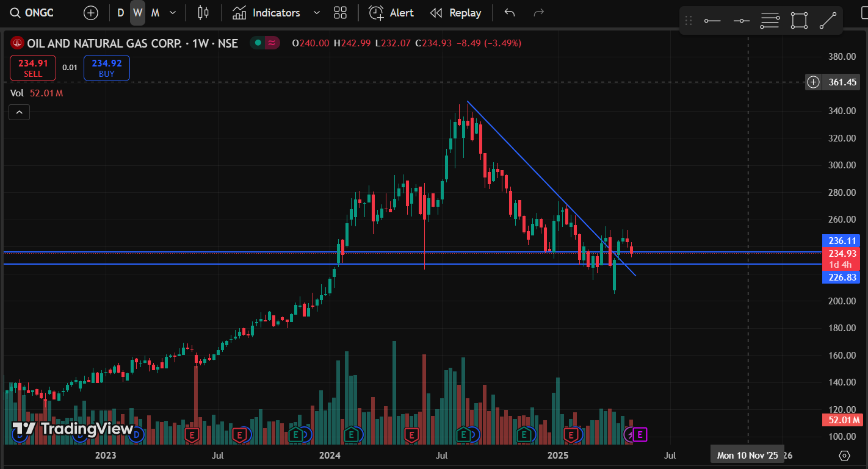Click the 160.00 price scale label
Image resolution: width=868 pixels, height=469 pixels.
(x=842, y=356)
